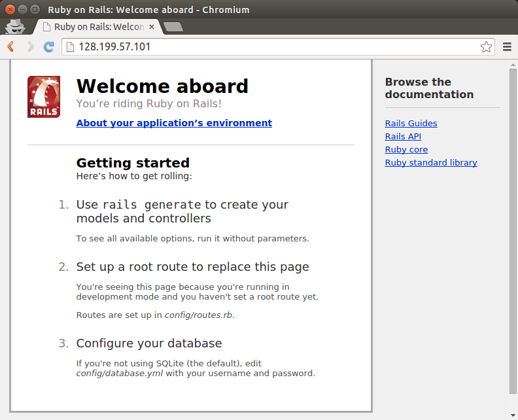Minimize the Chromium window
Screen dimensions: 518x420
(x=22, y=10)
